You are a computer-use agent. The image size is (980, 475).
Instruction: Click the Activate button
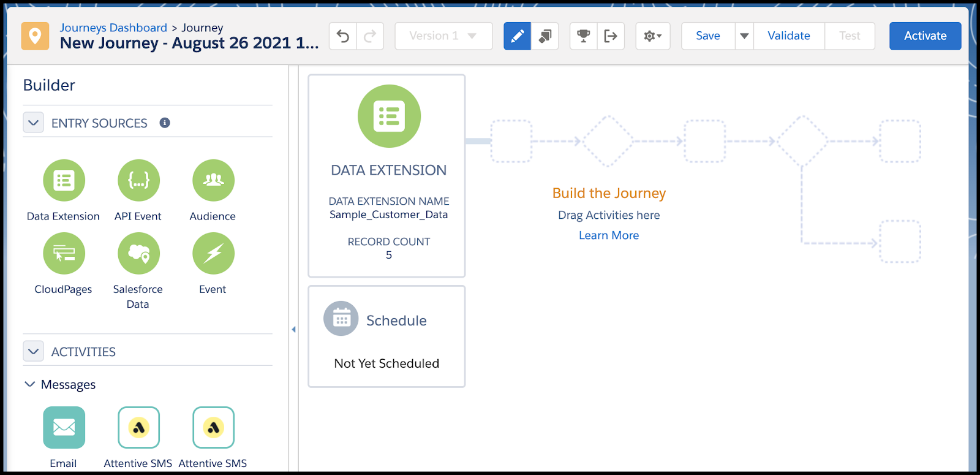[x=925, y=36]
